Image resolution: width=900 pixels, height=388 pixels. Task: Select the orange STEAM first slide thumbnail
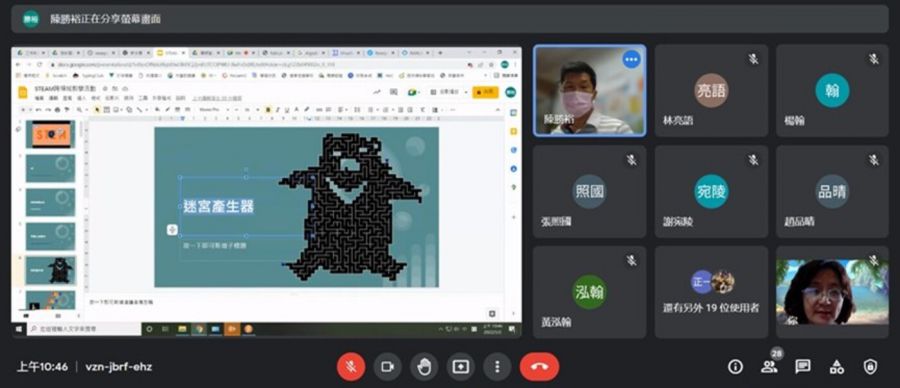click(x=51, y=134)
